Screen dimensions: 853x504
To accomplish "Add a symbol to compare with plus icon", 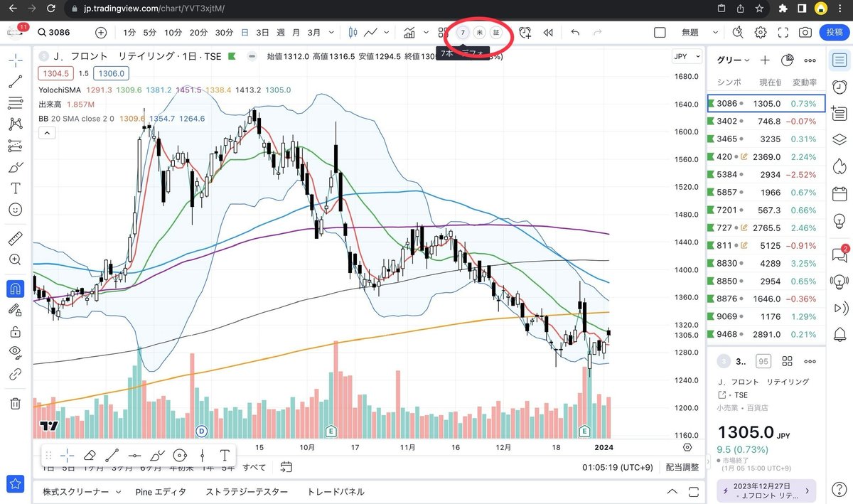I will 101,33.
